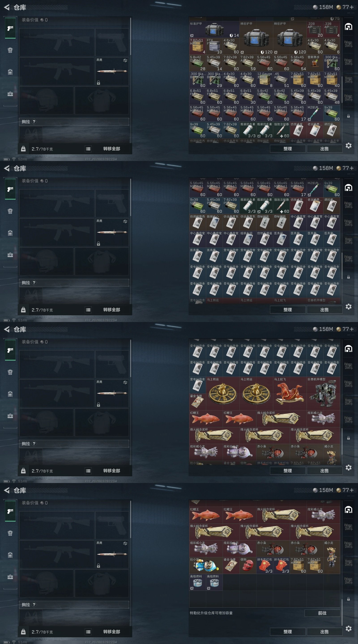Select the .338 AP stack showing 20

click(x=315, y=30)
